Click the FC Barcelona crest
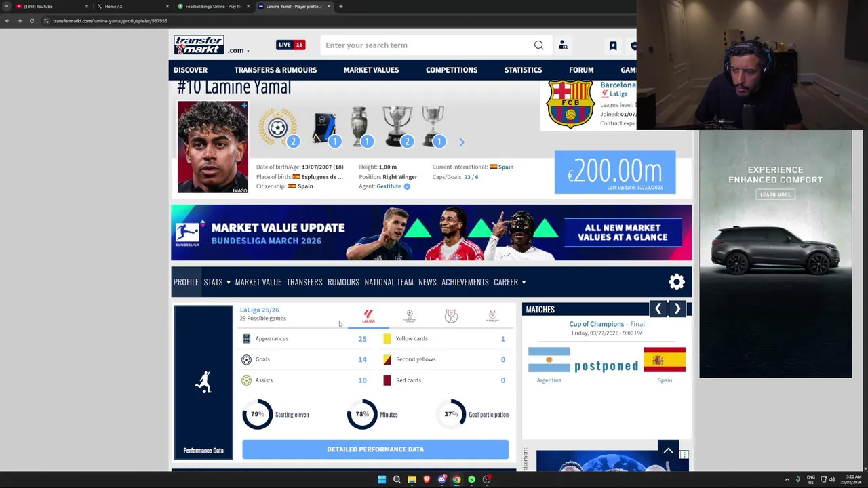Image resolution: width=868 pixels, height=488 pixels. click(x=570, y=104)
